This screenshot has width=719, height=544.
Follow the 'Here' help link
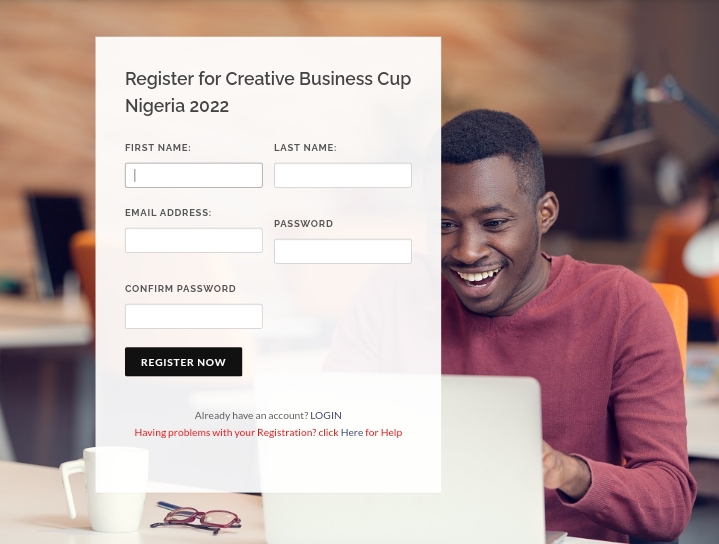click(x=352, y=433)
